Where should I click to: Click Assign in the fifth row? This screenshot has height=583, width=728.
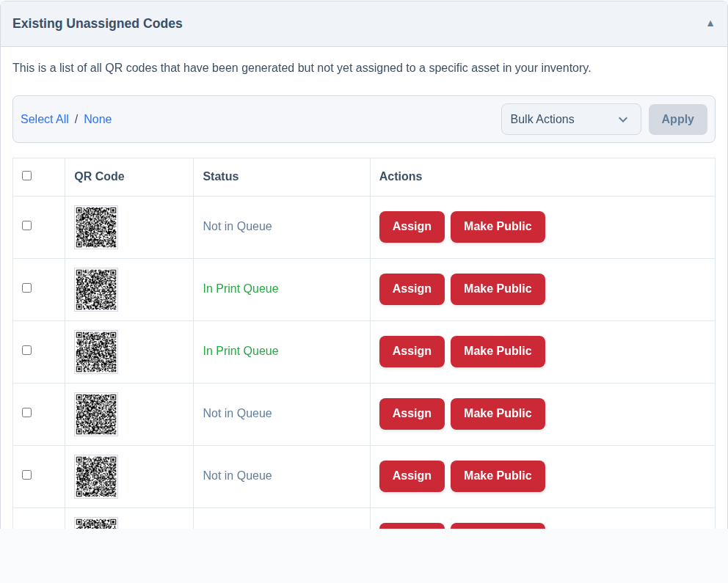(x=412, y=476)
